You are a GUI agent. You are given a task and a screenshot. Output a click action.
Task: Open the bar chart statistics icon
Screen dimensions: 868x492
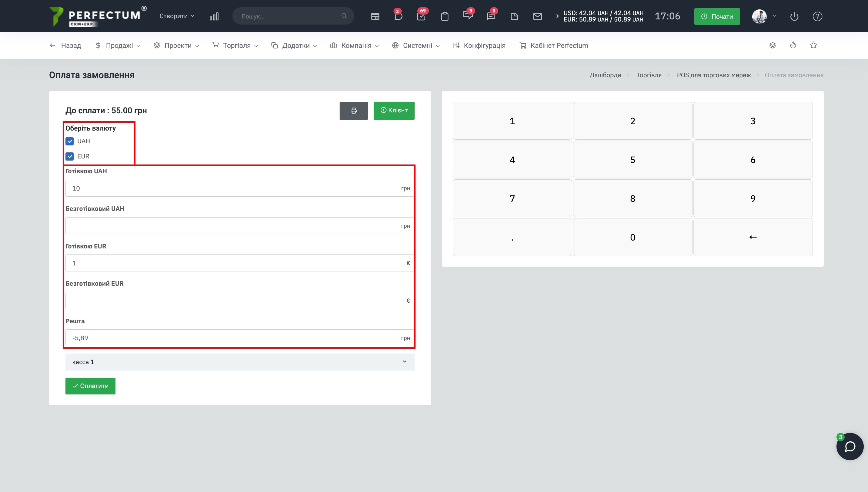pos(214,16)
